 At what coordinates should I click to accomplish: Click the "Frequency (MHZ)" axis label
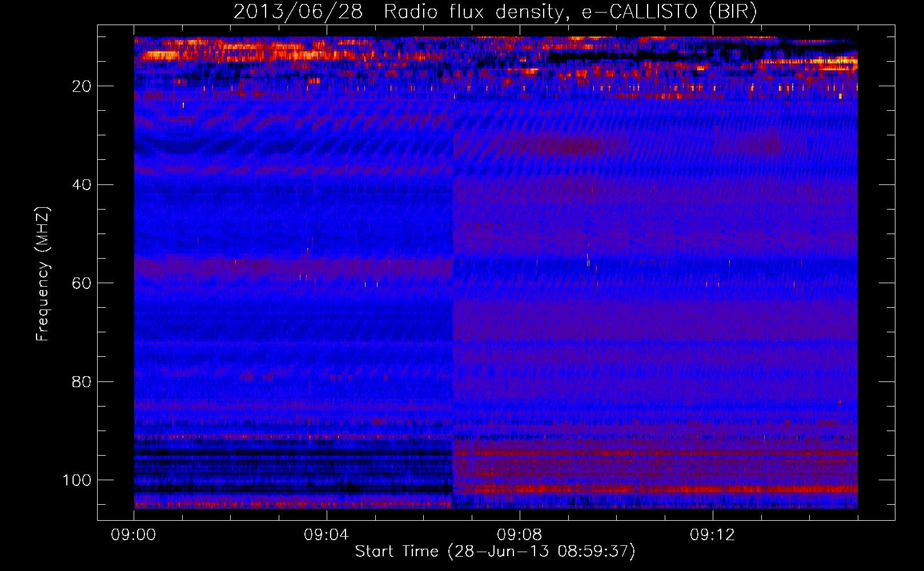43,274
